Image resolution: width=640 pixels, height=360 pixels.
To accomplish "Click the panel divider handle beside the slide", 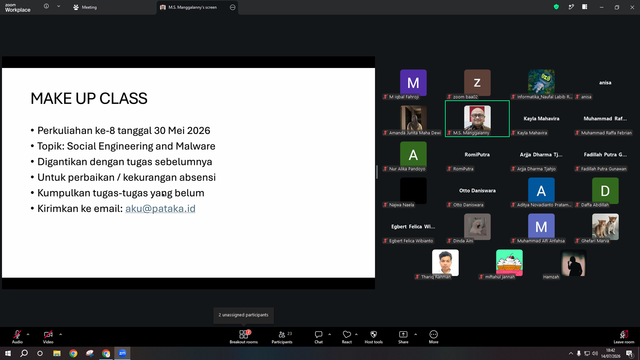I will coord(377,172).
